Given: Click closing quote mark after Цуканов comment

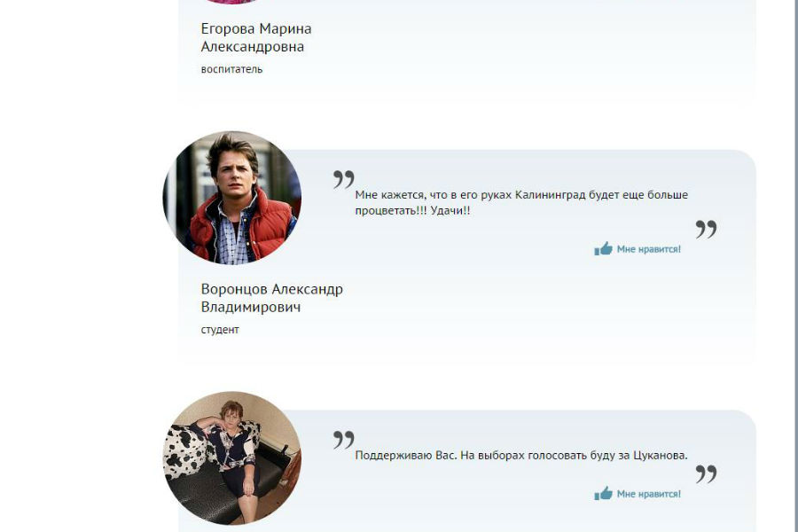Looking at the screenshot, I should coord(706,474).
